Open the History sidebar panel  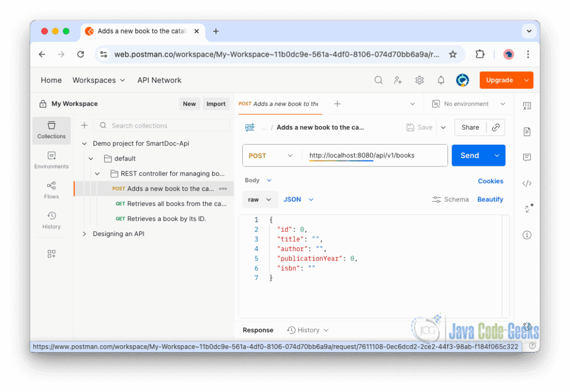[x=51, y=220]
